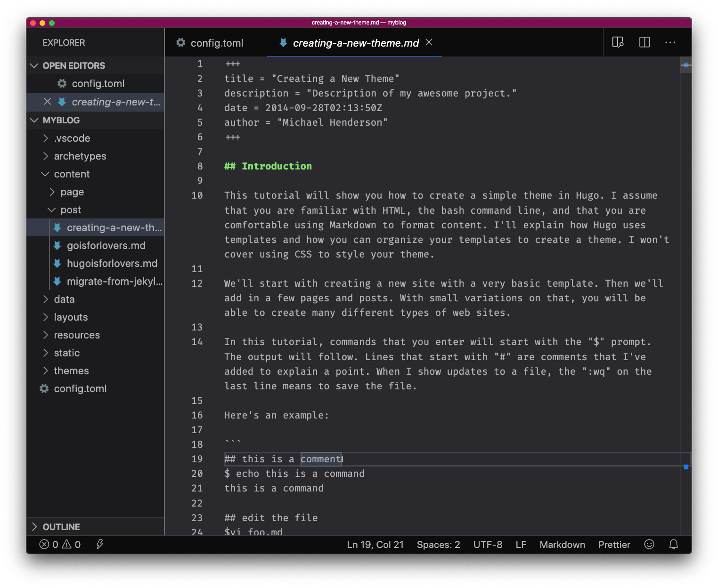The height and width of the screenshot is (588, 718).
Task: Click the errors and warnings status indicator
Action: (x=60, y=545)
